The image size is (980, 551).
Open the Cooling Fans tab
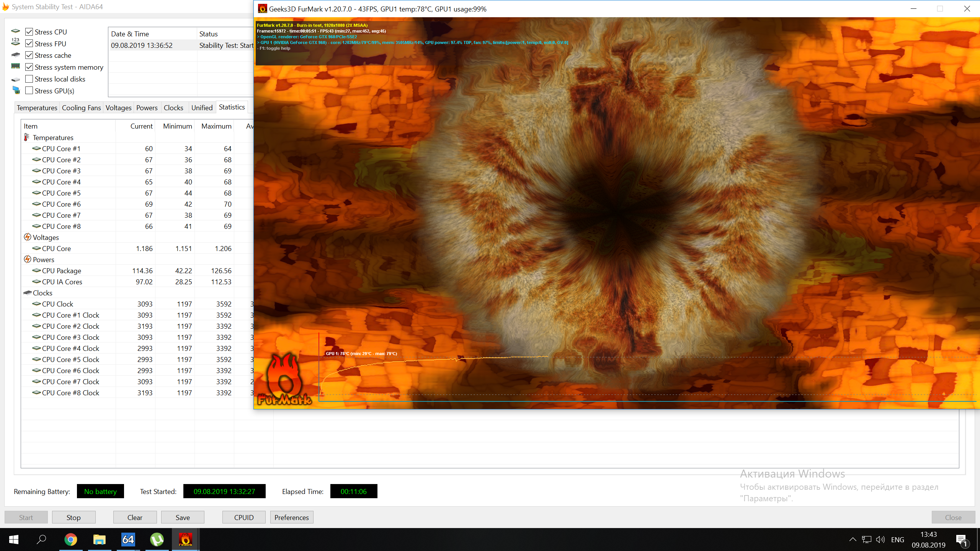pos(81,108)
